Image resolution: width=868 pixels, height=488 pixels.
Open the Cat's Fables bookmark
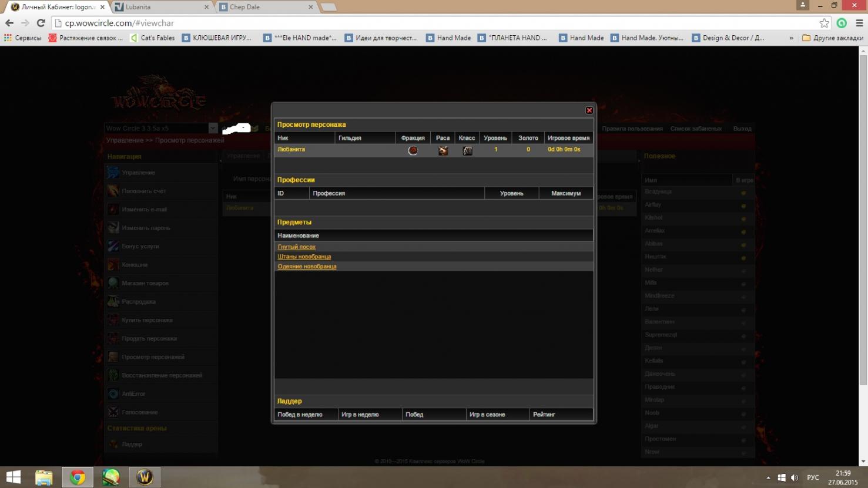[x=153, y=38]
